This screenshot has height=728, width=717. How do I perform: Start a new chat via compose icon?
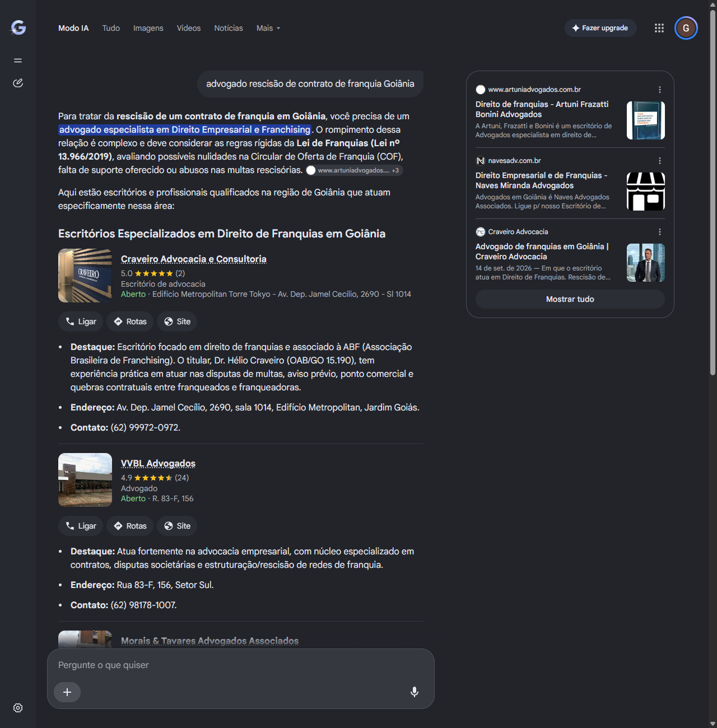pyautogui.click(x=18, y=83)
